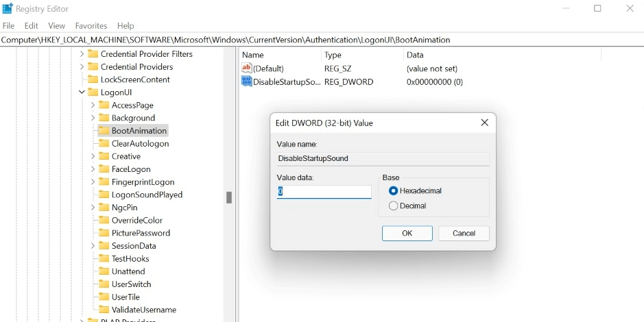Viewport: 644px width, 322px height.
Task: Click the AccessPage folder icon
Action: tap(104, 105)
